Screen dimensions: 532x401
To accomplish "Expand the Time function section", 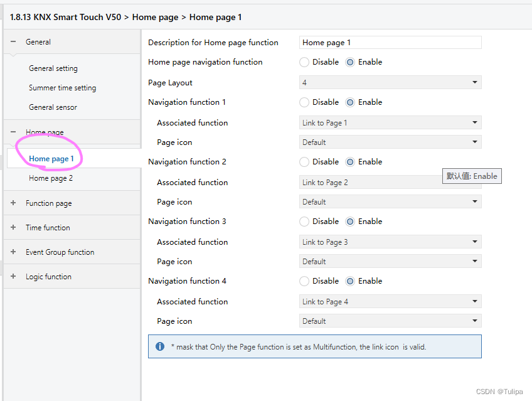I will pyautogui.click(x=13, y=227).
